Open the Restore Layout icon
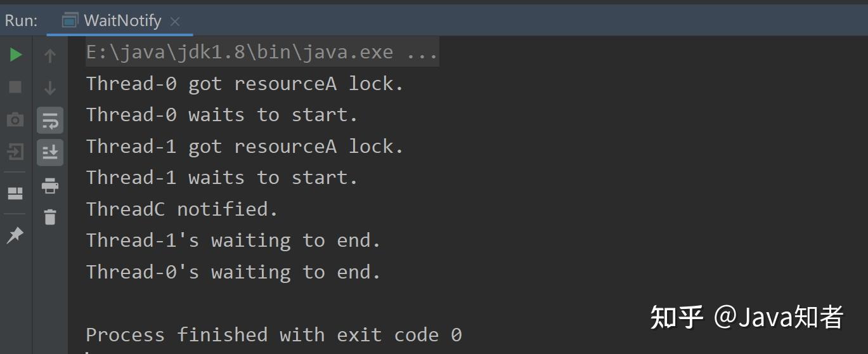 16,193
